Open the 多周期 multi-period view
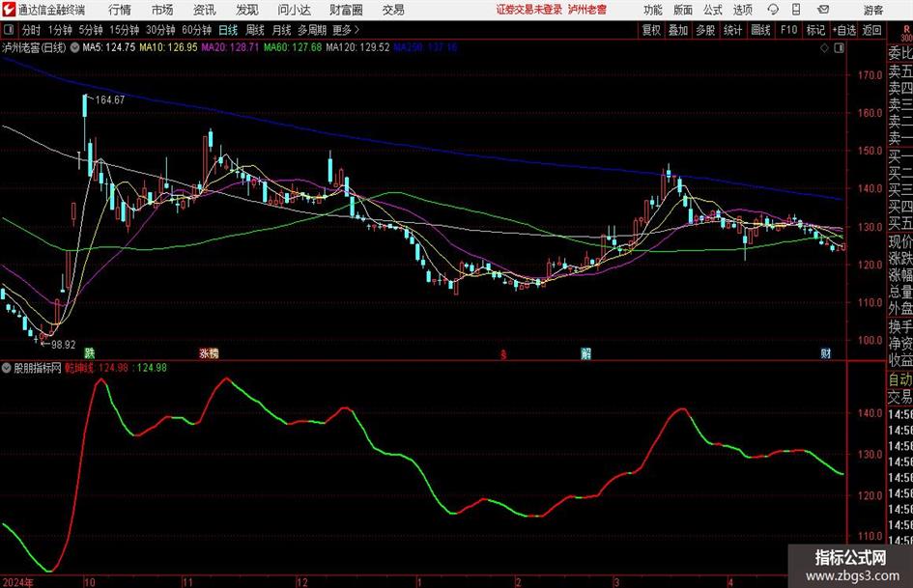The width and height of the screenshot is (913, 588). pyautogui.click(x=312, y=30)
